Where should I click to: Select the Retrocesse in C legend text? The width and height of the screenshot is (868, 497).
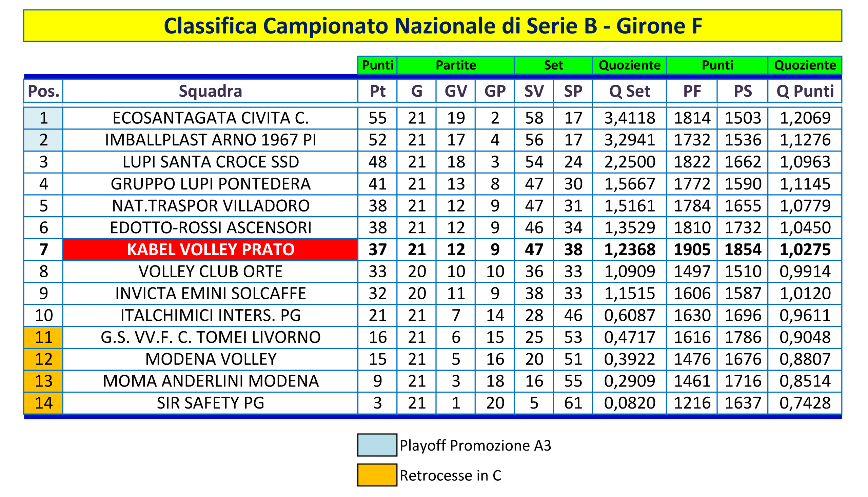[x=450, y=475]
